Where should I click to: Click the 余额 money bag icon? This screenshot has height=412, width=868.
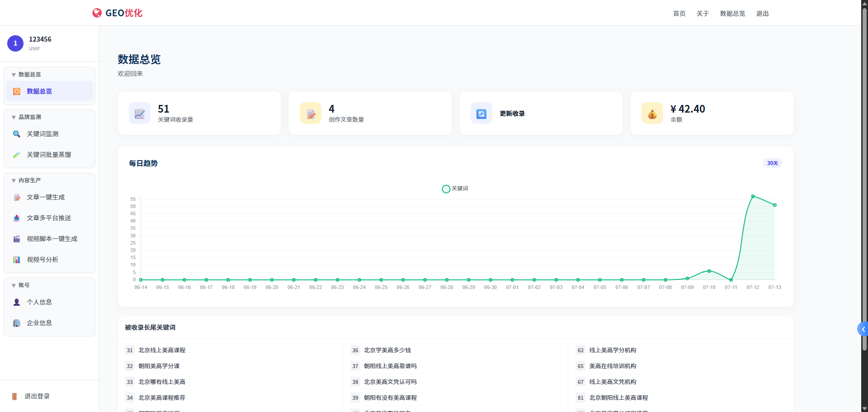[x=652, y=113]
